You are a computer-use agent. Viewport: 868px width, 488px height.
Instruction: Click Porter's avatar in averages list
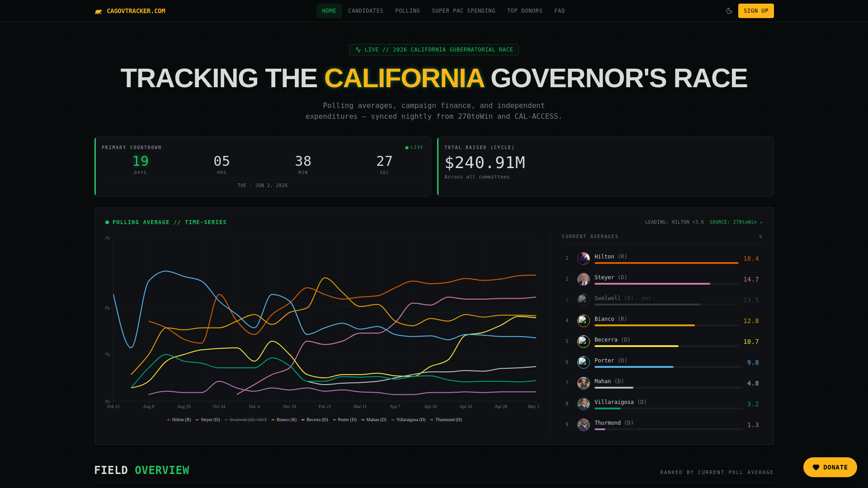(584, 362)
